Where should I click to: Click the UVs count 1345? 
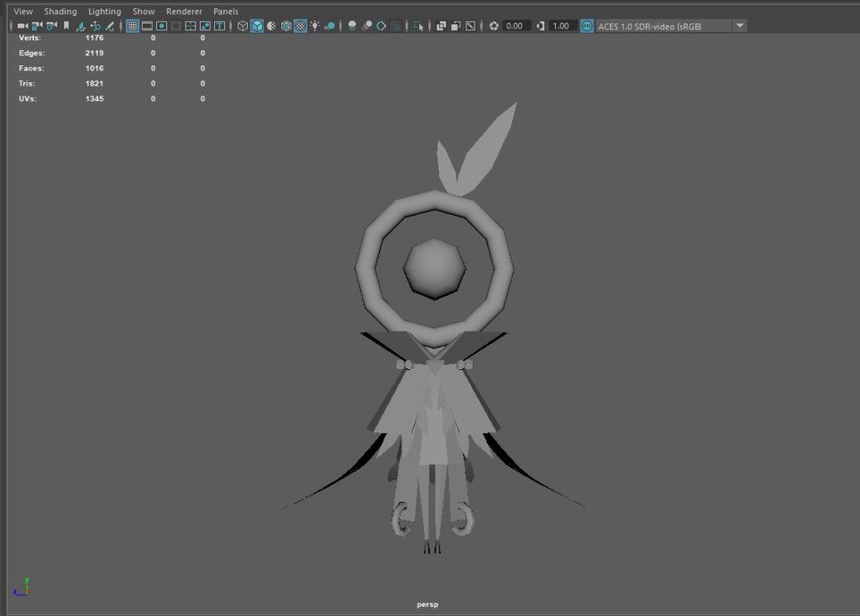point(94,99)
